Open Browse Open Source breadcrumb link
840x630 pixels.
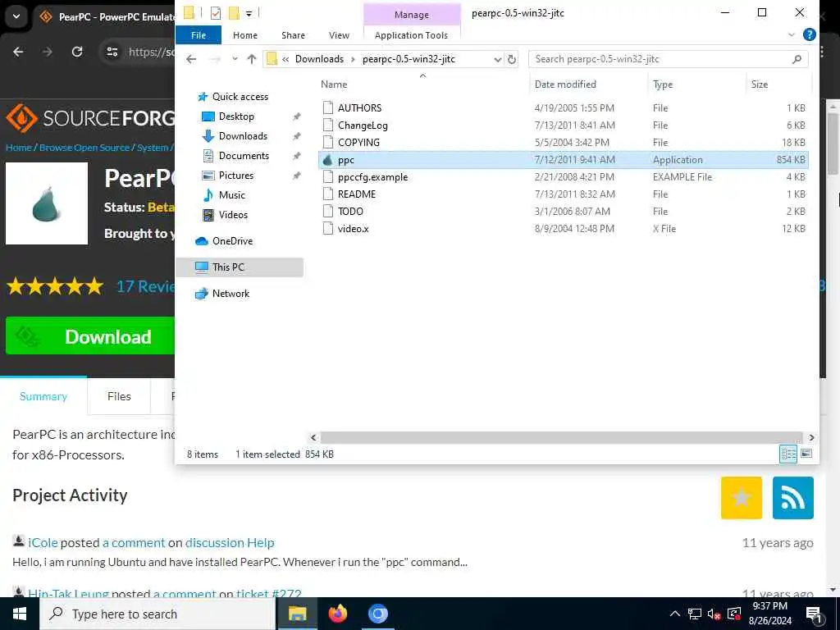coord(84,148)
